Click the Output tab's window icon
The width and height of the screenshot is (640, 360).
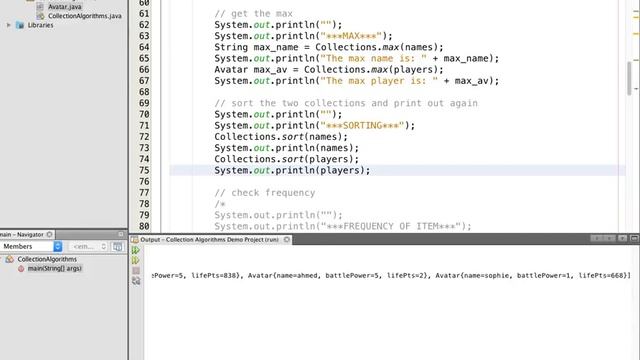click(135, 240)
